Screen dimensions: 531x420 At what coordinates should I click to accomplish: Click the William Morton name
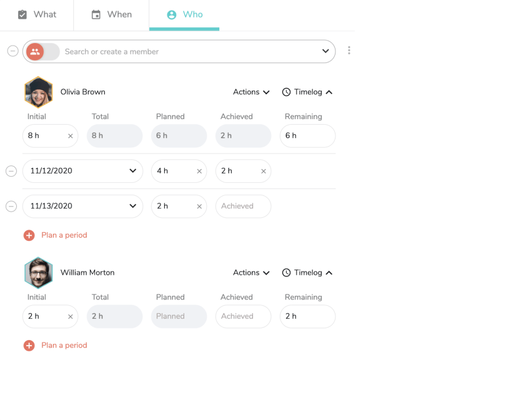click(x=87, y=273)
